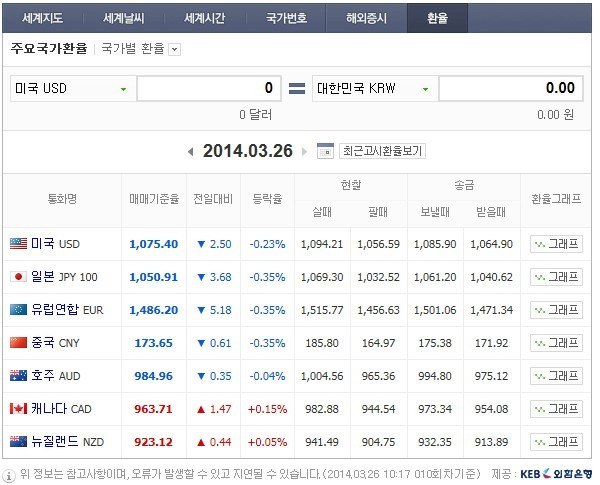Click the 주요국가환율 link
Image resolution: width=600 pixels, height=485 pixels.
pos(49,49)
